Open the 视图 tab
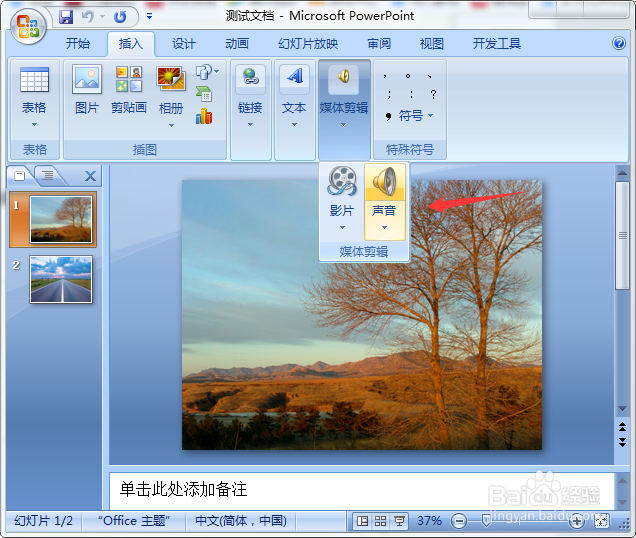This screenshot has height=538, width=636. click(x=432, y=43)
